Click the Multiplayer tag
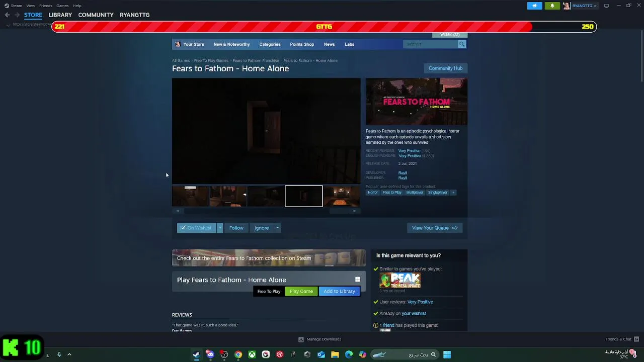Screen dimensions: 644x362 point(415,192)
